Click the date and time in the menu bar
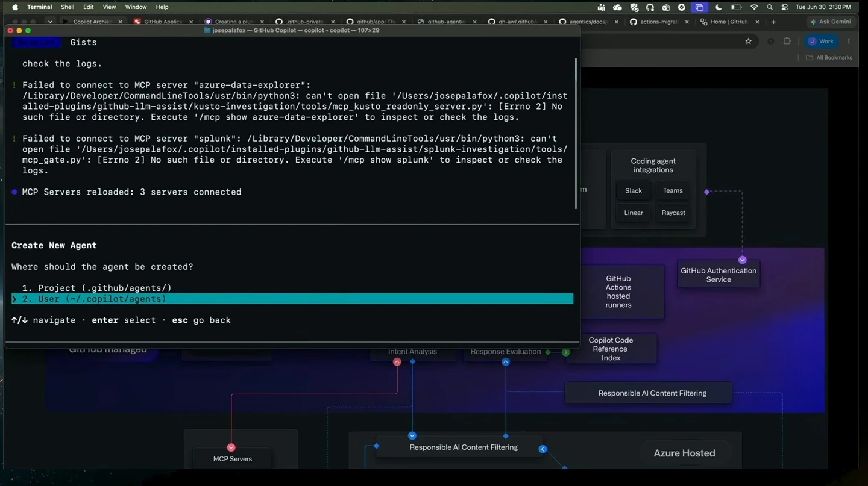The height and width of the screenshot is (486, 868). (x=823, y=7)
